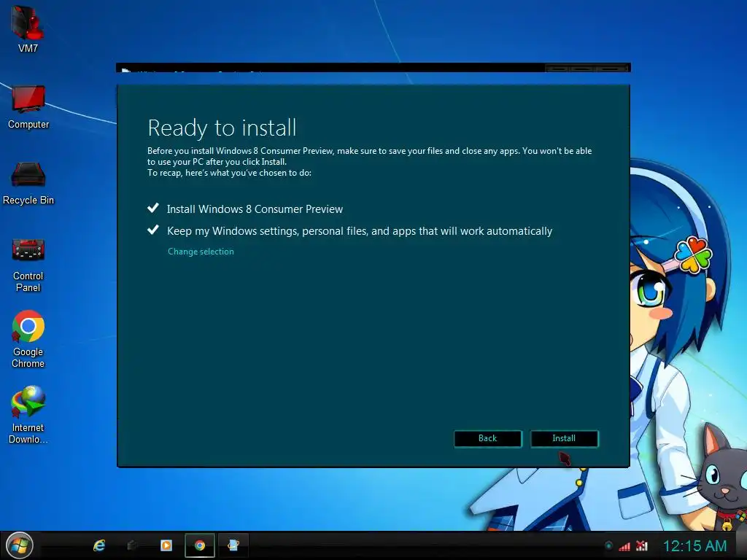Open the media player taskbar icon

166,545
